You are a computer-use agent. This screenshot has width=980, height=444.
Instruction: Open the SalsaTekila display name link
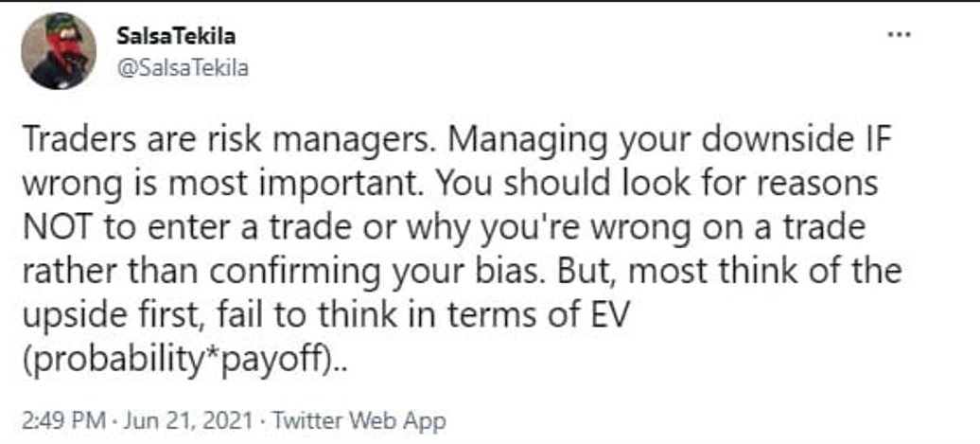(x=176, y=37)
